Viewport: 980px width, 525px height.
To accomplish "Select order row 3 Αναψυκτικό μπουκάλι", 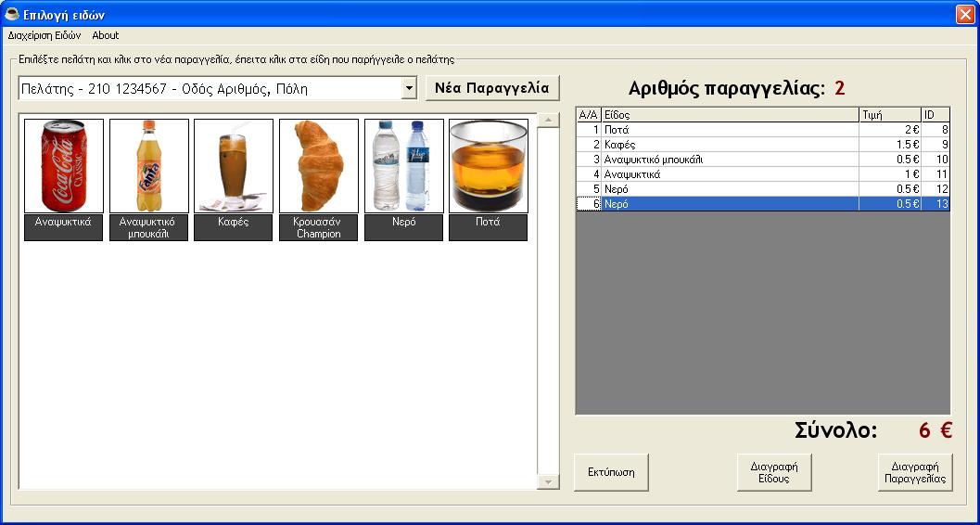I will pyautogui.click(x=763, y=160).
